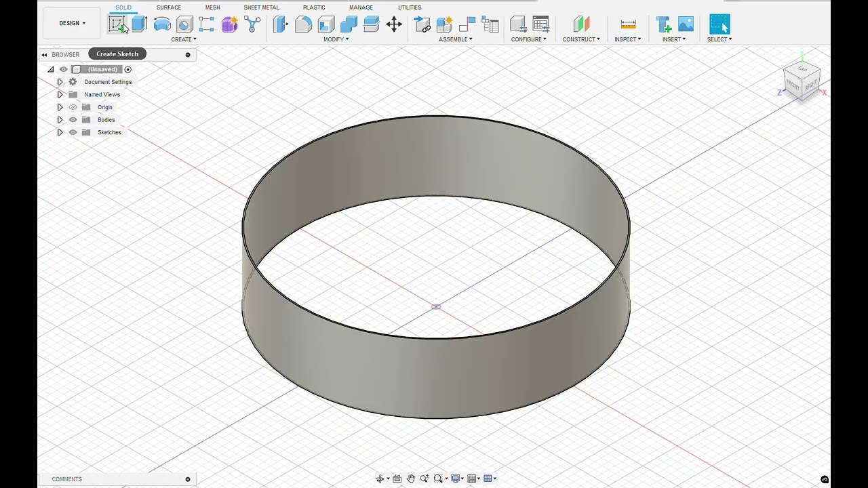Open the ASSEMBLE dropdown menu
Screen dimensions: 868x488
(x=456, y=39)
